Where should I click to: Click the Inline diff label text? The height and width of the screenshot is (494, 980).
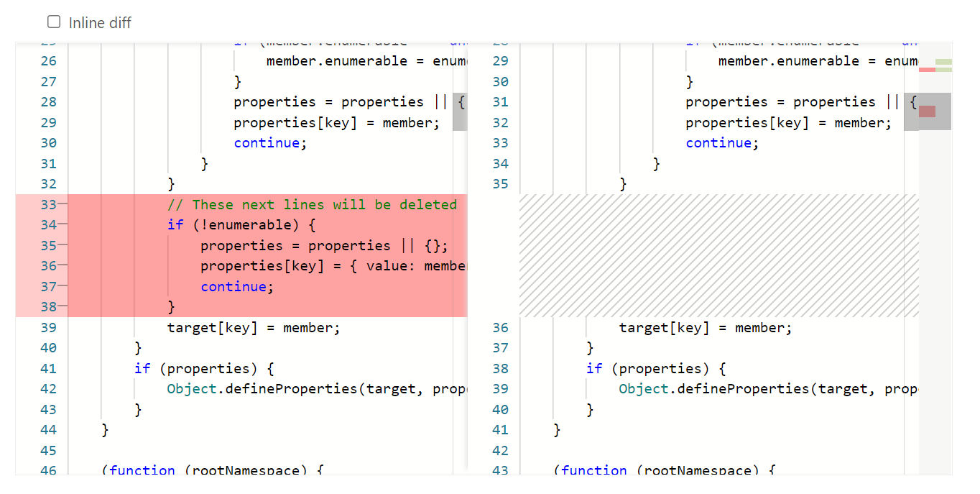pos(98,22)
